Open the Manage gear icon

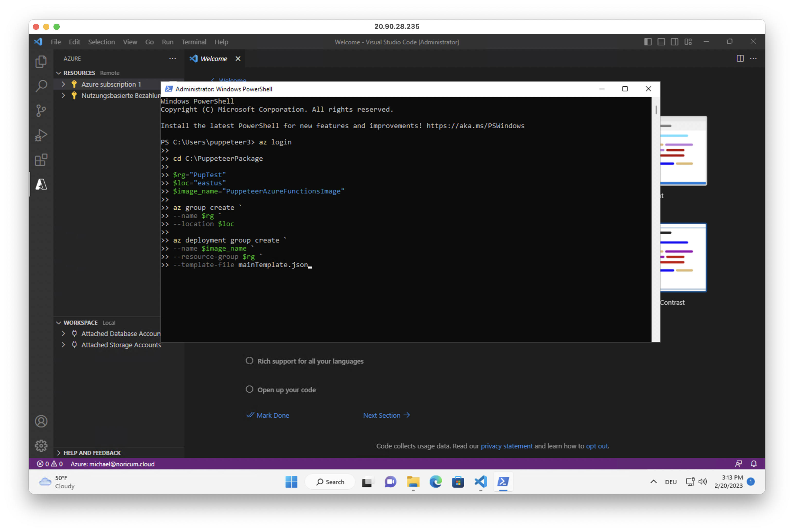[41, 446]
